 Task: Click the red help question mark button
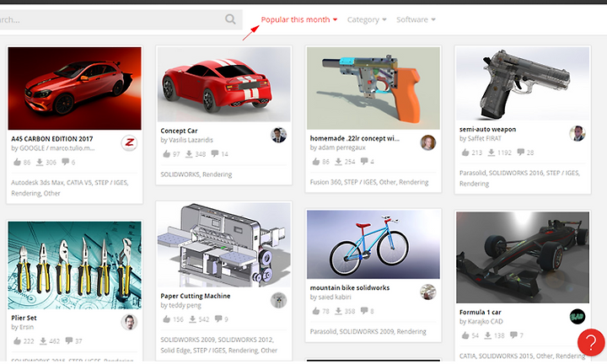(x=591, y=342)
